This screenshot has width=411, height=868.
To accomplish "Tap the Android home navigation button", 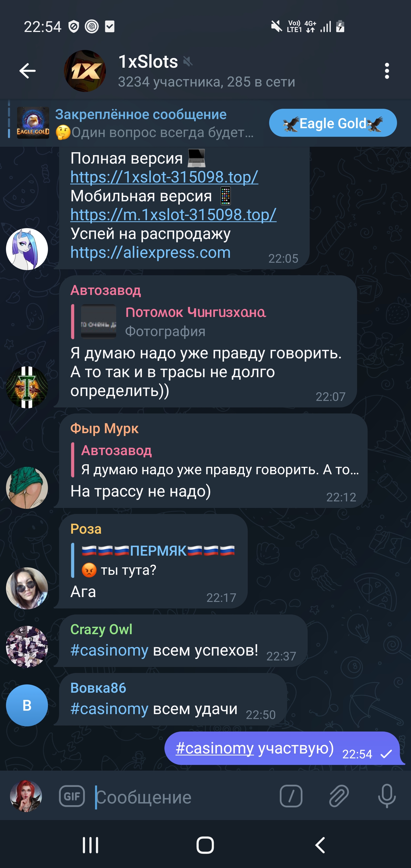I will [205, 845].
